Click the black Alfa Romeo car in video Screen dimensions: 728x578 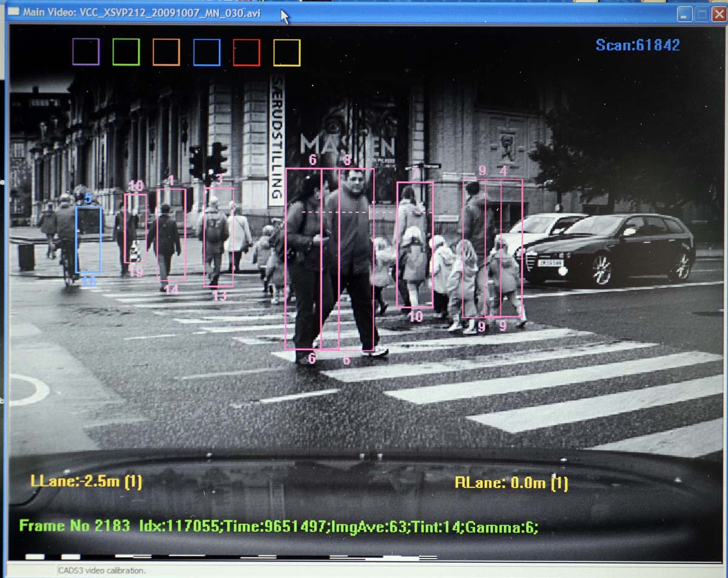[607, 249]
